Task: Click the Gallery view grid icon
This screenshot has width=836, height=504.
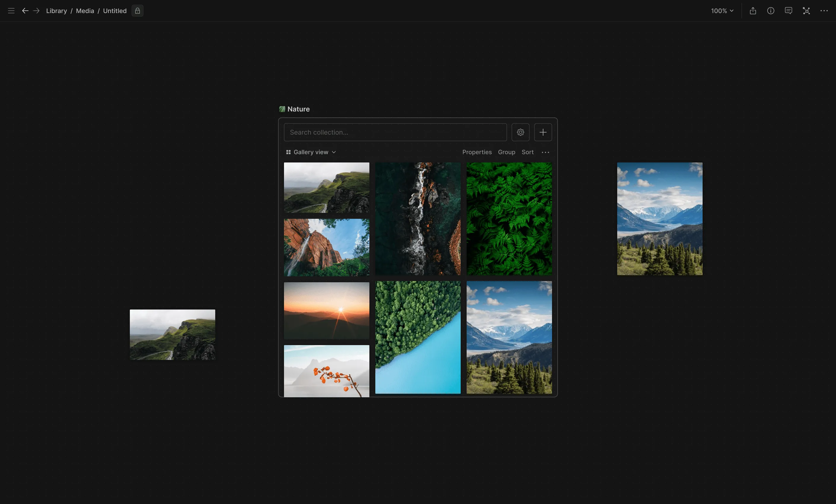Action: point(288,152)
